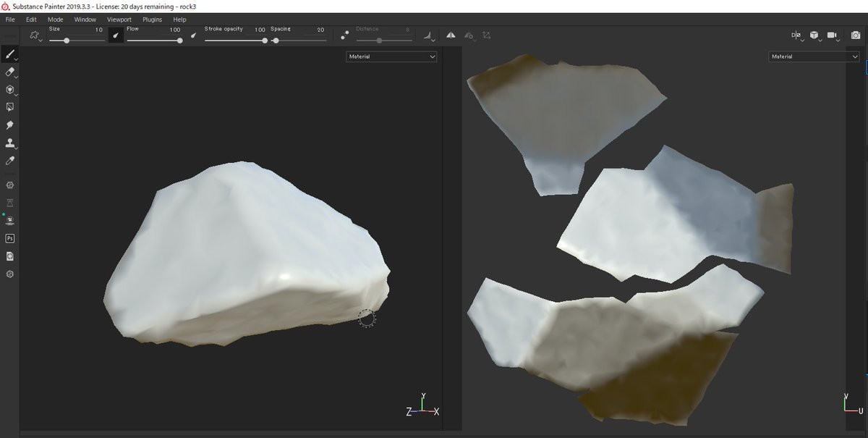Select the Paint brush tool
Image resolution: width=868 pixels, height=438 pixels.
click(9, 54)
